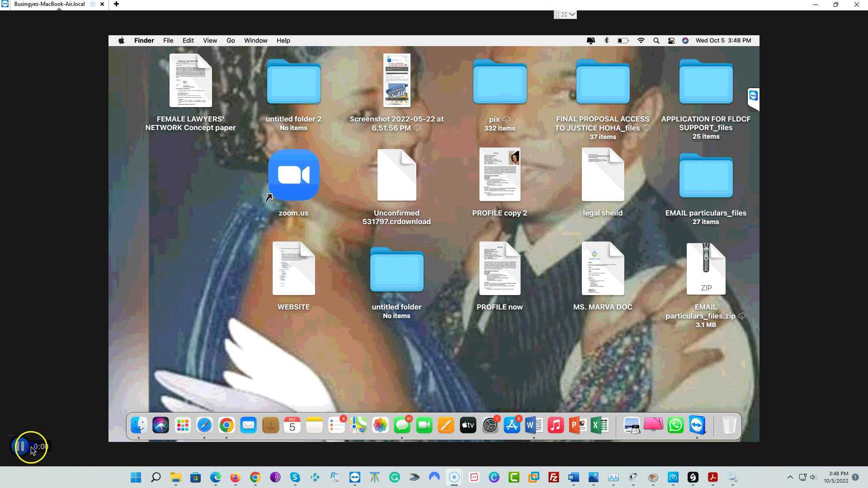Open the Finder Go menu
The height and width of the screenshot is (488, 868).
coord(231,41)
